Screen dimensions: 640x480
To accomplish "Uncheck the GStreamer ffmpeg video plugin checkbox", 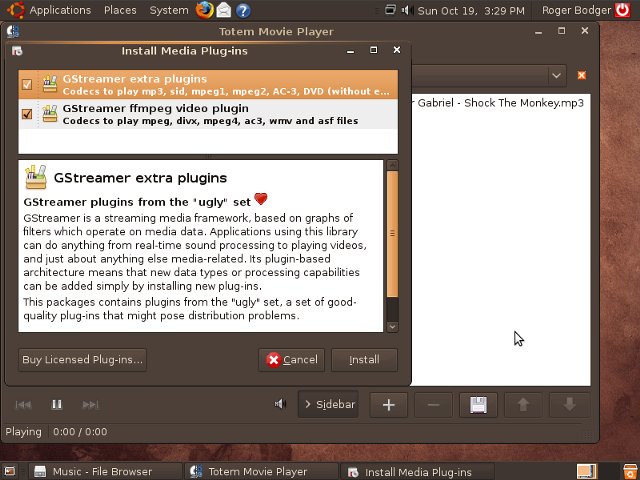I will pos(27,114).
